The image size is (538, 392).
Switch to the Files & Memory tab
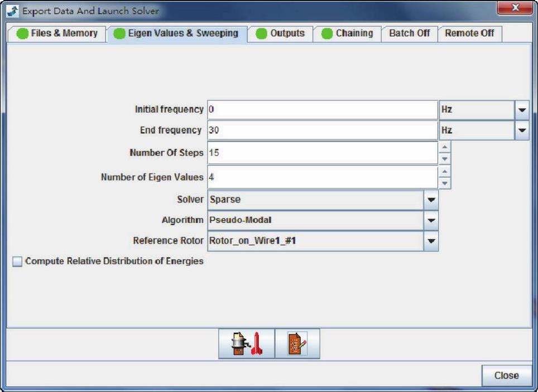57,33
